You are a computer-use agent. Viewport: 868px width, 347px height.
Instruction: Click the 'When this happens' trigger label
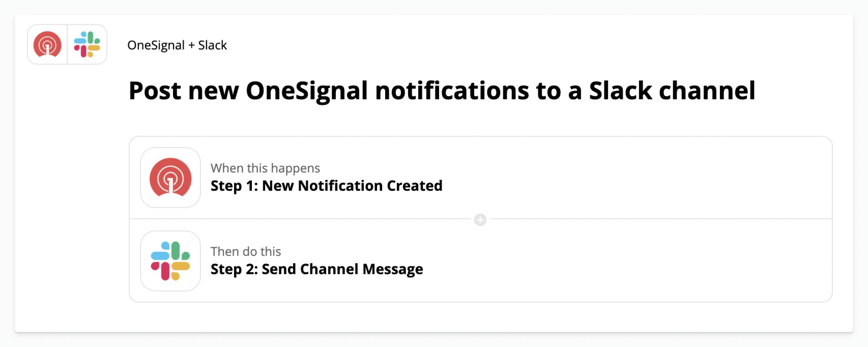pos(265,168)
